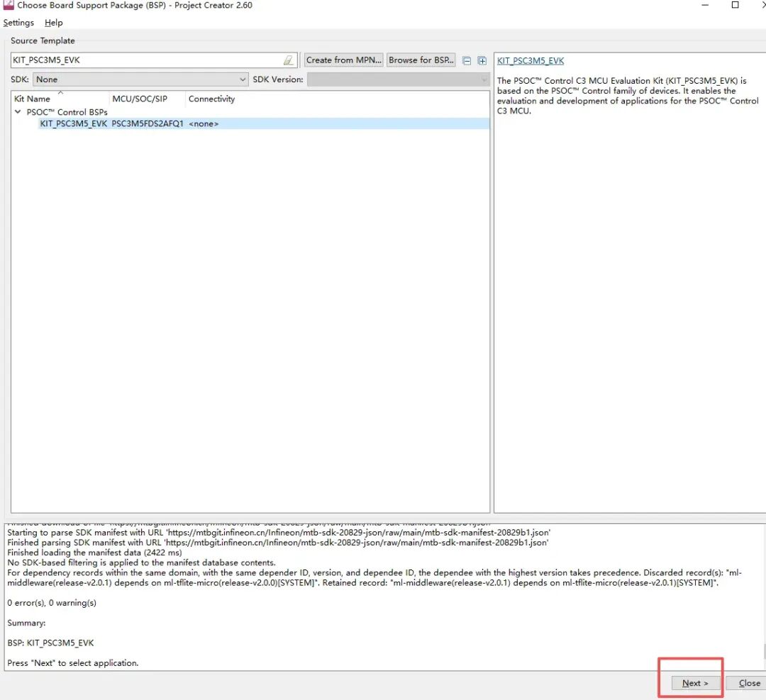Sort by the MCU/SOC/SIP column

pos(140,99)
